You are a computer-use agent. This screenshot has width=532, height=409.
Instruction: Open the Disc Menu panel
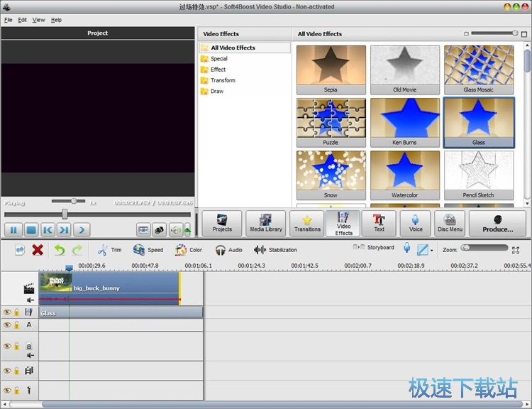pyautogui.click(x=450, y=223)
